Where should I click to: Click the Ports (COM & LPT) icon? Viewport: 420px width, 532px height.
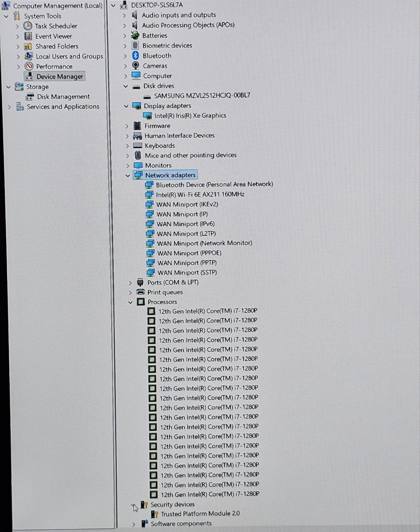click(140, 282)
